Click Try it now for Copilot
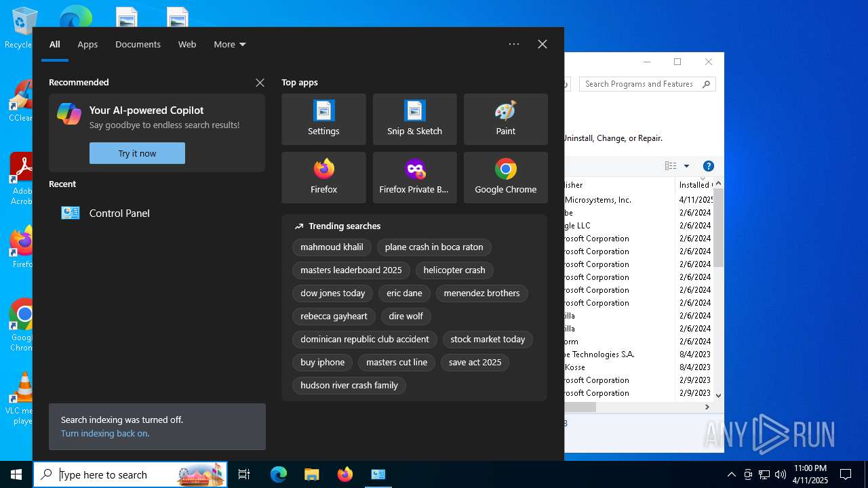Viewport: 868px width, 488px height. 137,153
